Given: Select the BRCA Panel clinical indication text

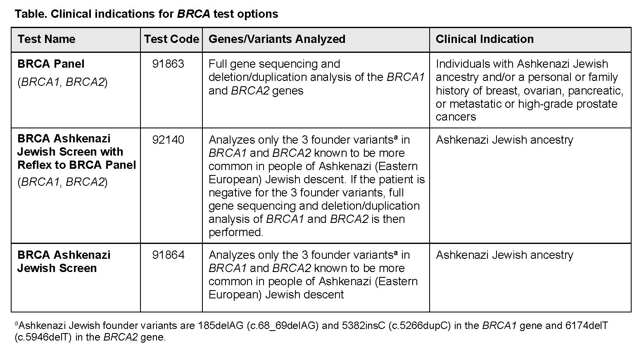Looking at the screenshot, I should [529, 90].
